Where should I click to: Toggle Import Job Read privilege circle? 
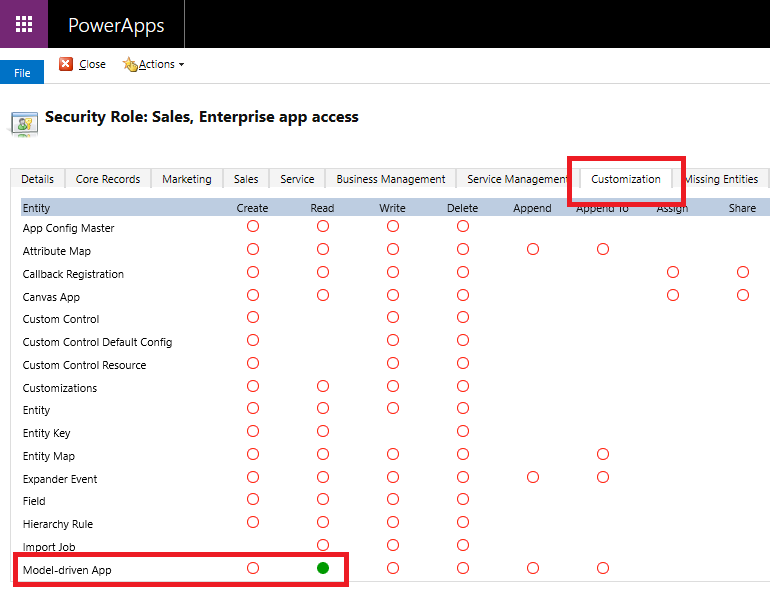tap(323, 545)
